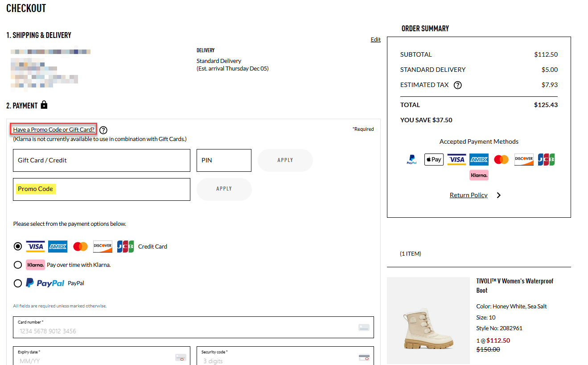Collapse the Have a Promo Code or Gift Card section

pyautogui.click(x=54, y=130)
